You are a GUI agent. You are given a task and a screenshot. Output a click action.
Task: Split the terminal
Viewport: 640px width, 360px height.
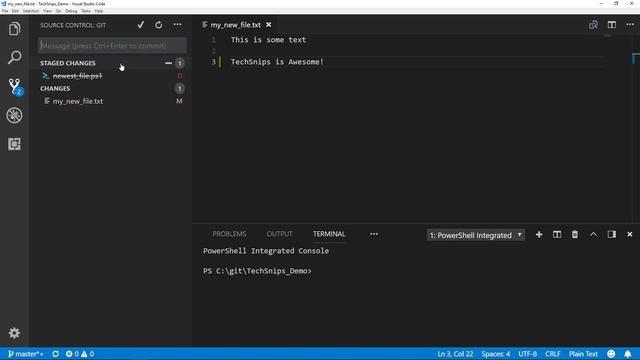[557, 235]
